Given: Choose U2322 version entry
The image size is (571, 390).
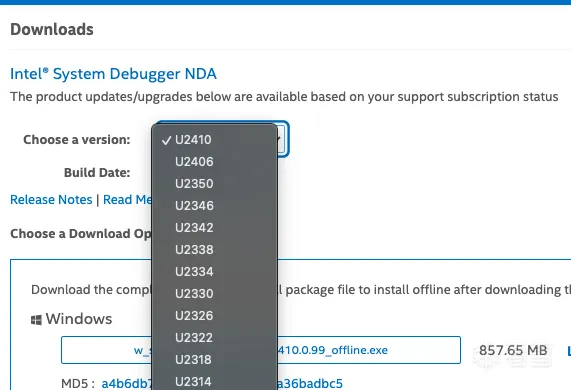Looking at the screenshot, I should coord(214,338).
